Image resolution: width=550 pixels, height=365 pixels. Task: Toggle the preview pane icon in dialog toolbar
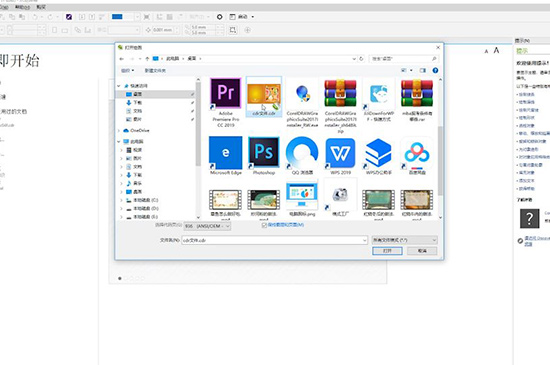tap(423, 70)
